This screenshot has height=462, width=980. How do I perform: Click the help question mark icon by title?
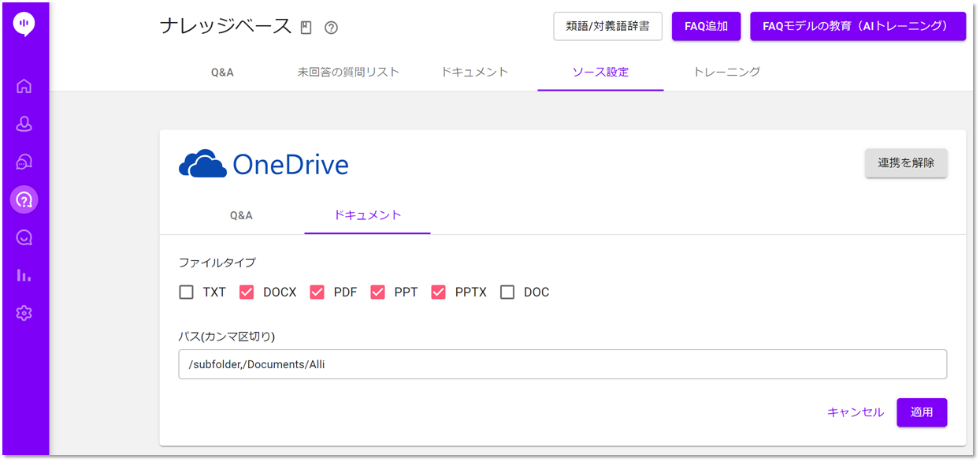pyautogui.click(x=331, y=28)
